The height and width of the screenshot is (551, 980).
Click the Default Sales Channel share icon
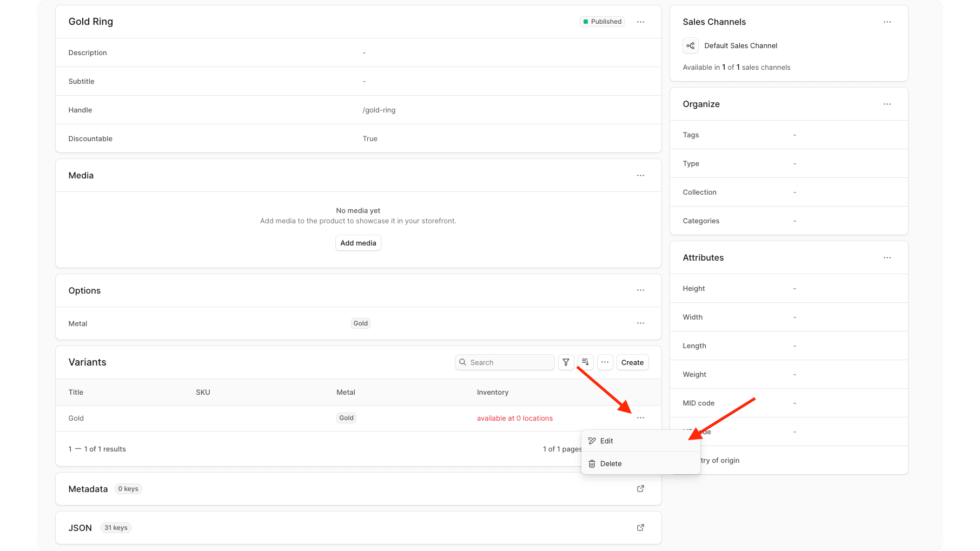(691, 45)
